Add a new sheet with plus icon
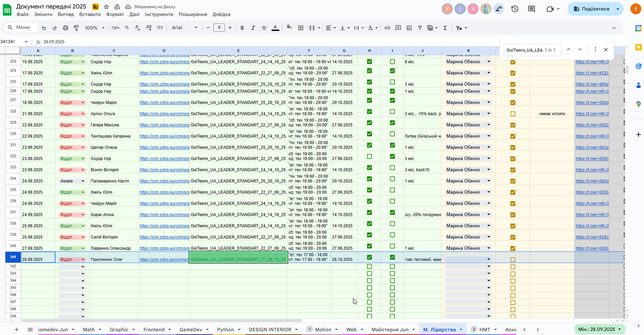This screenshot has height=335, width=644. click(x=16, y=329)
